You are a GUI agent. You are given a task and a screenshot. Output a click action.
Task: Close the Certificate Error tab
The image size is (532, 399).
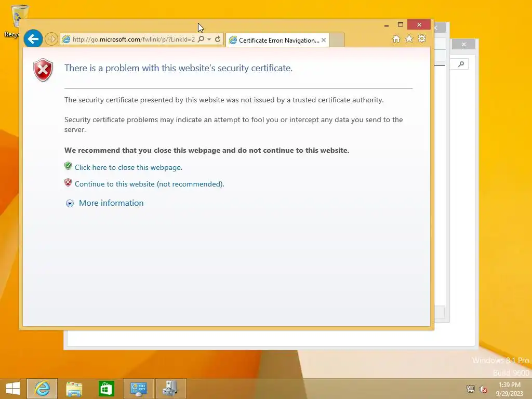(324, 40)
